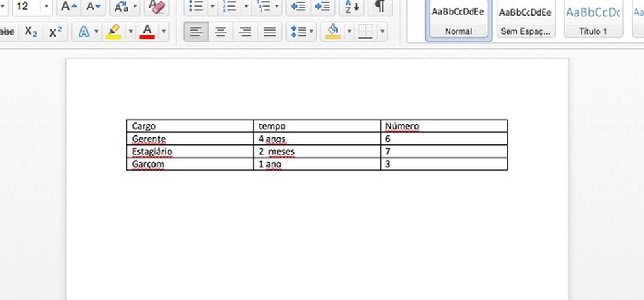Apply strikethrough formatting (abc)
The width and height of the screenshot is (644, 300).
[7, 31]
